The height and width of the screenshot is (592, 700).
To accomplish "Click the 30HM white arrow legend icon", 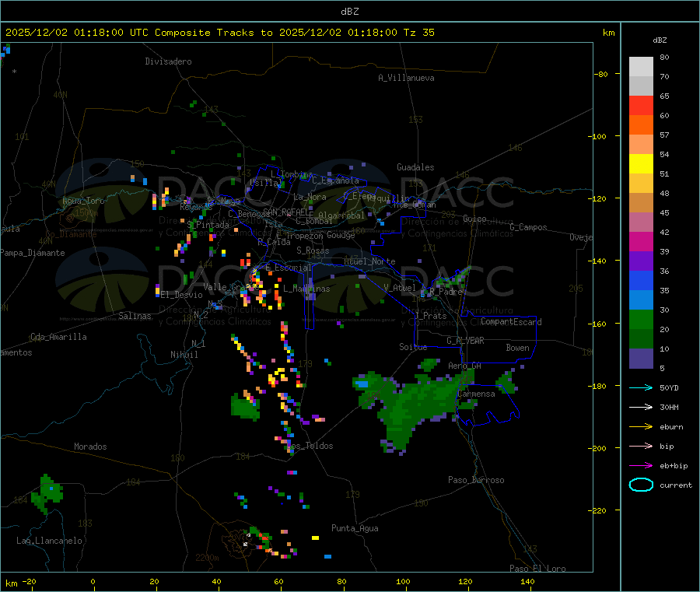I will click(x=641, y=407).
